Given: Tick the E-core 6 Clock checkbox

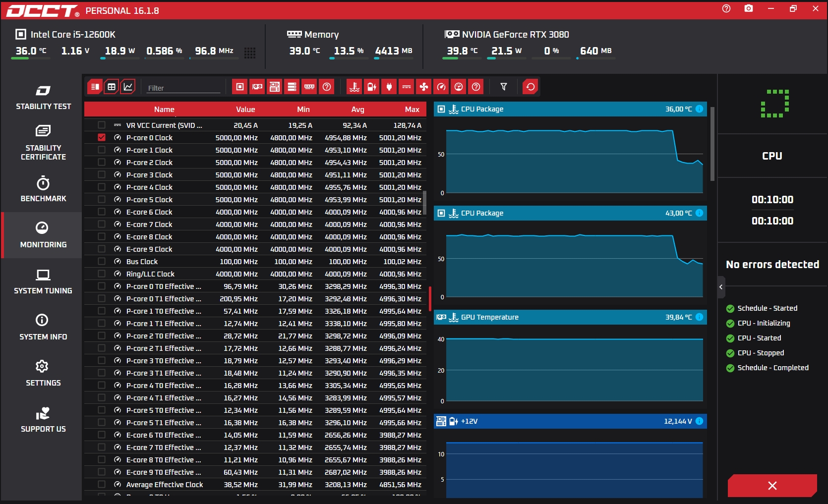Looking at the screenshot, I should [x=102, y=212].
